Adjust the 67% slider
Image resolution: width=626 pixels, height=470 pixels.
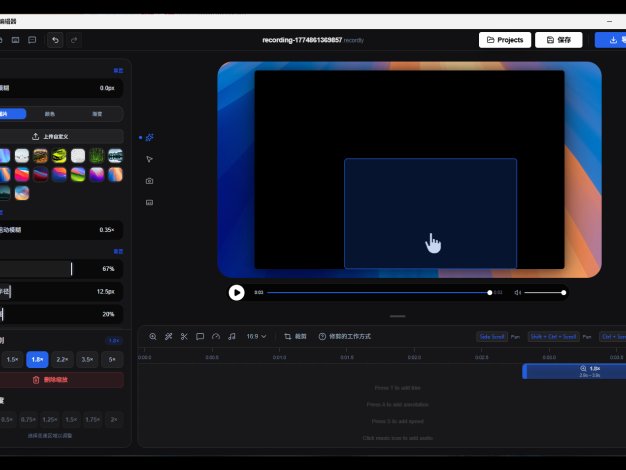(x=61, y=269)
